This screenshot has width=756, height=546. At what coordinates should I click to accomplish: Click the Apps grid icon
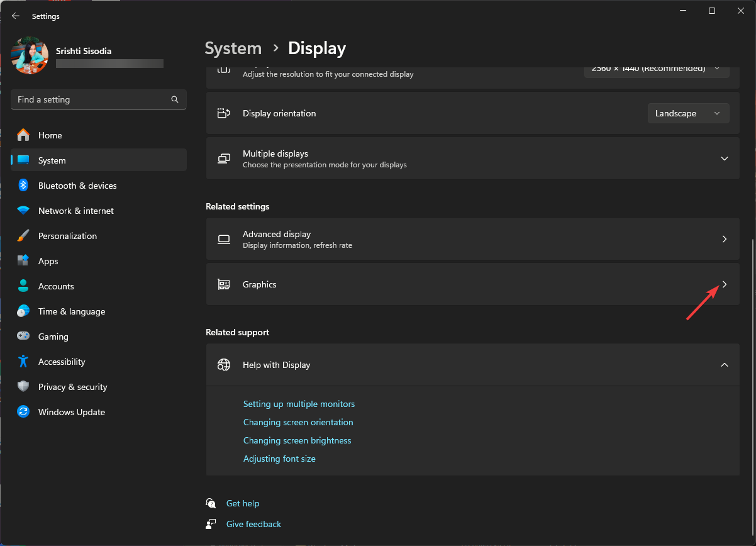point(23,261)
